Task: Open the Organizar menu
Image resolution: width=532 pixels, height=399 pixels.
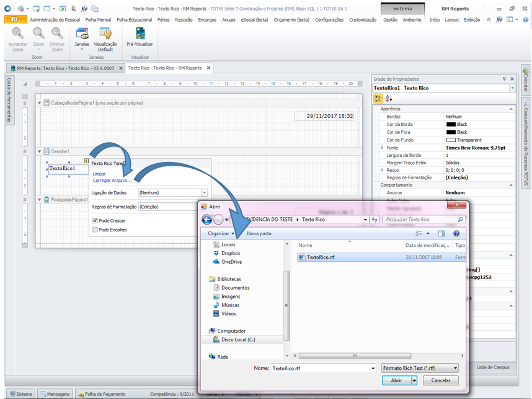Action: (x=221, y=233)
